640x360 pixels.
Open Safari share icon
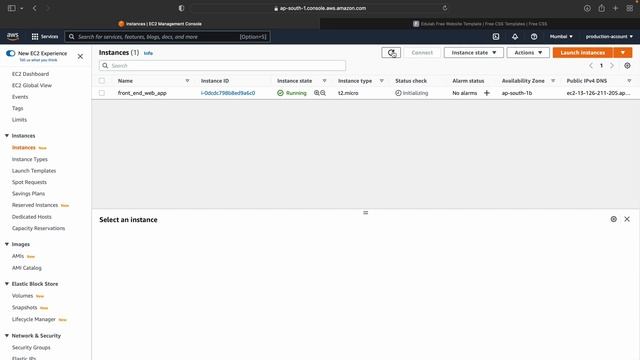coord(602,8)
